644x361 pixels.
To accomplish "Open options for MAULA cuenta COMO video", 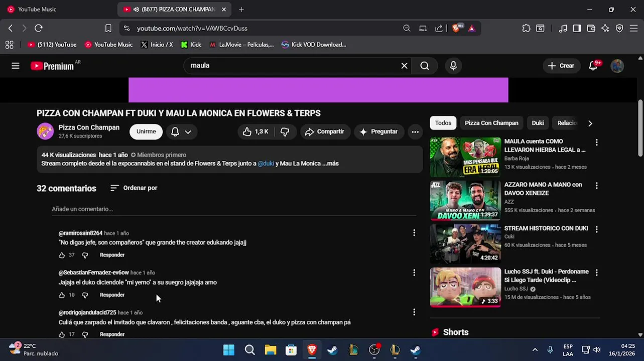I will [596, 142].
